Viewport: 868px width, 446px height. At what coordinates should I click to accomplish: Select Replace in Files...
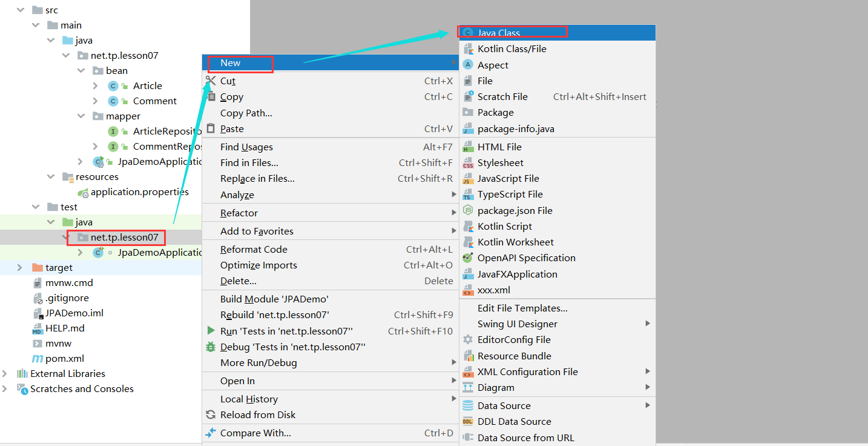pyautogui.click(x=330, y=178)
